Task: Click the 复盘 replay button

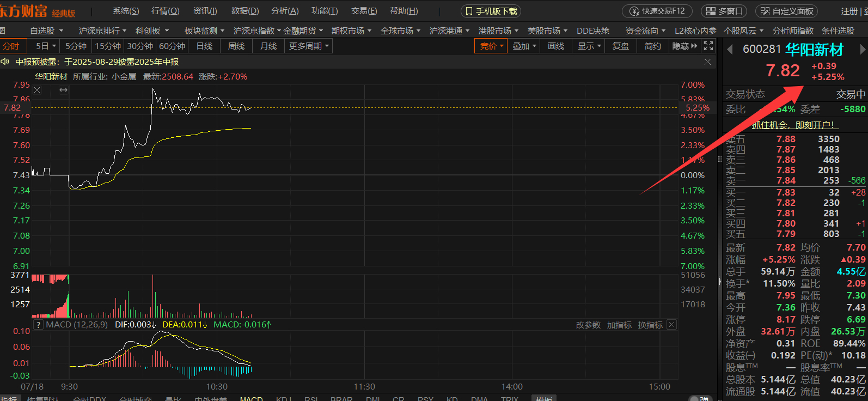Action: 621,46
